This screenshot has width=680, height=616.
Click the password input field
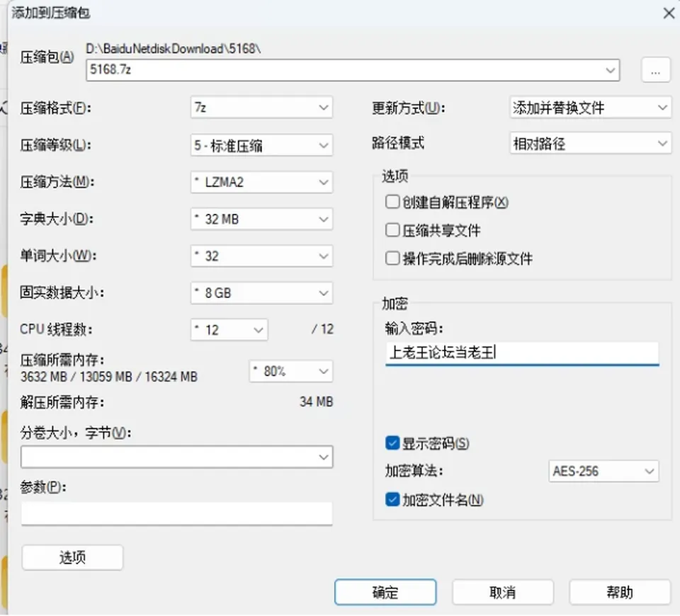tap(522, 353)
